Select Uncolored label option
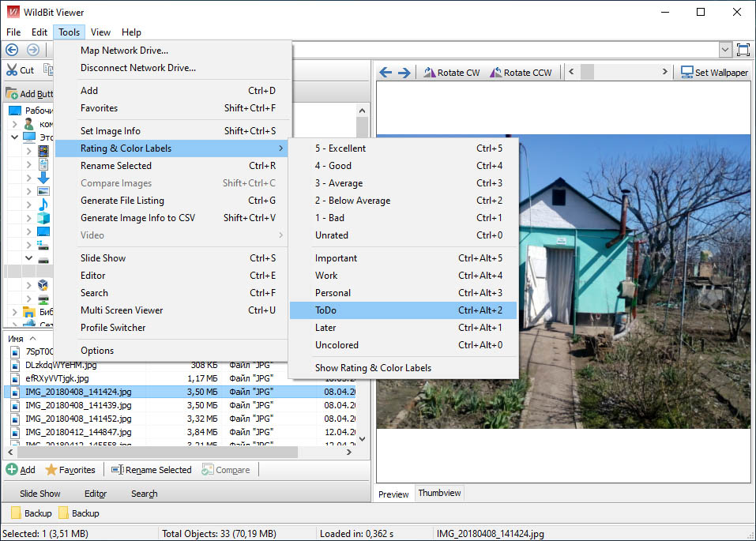Screen dimensions: 756x541 tap(403, 345)
